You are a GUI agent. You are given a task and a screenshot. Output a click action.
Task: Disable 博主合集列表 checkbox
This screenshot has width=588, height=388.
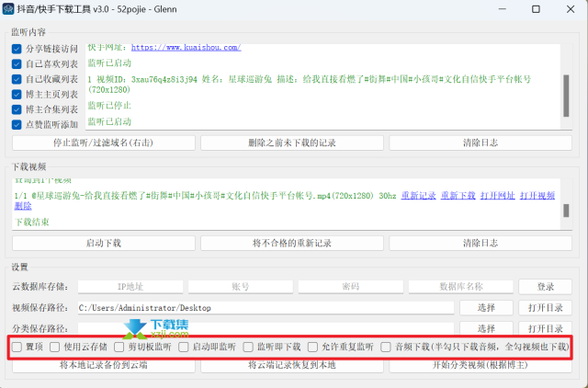tap(17, 109)
